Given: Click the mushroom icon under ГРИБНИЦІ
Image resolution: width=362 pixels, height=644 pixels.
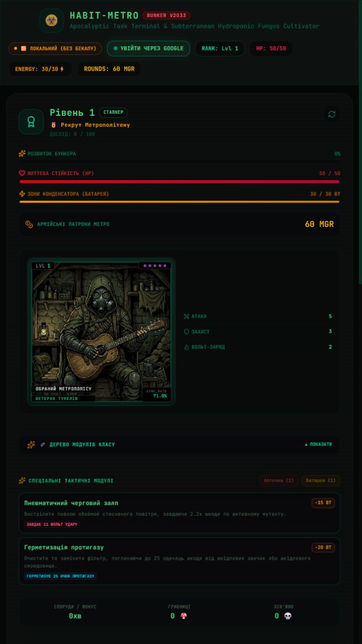Looking at the screenshot, I should point(184,616).
